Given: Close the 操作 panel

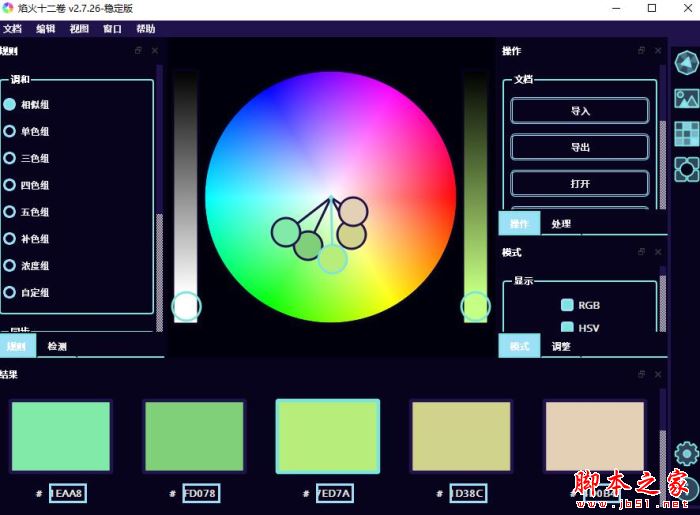Looking at the screenshot, I should click(x=658, y=50).
